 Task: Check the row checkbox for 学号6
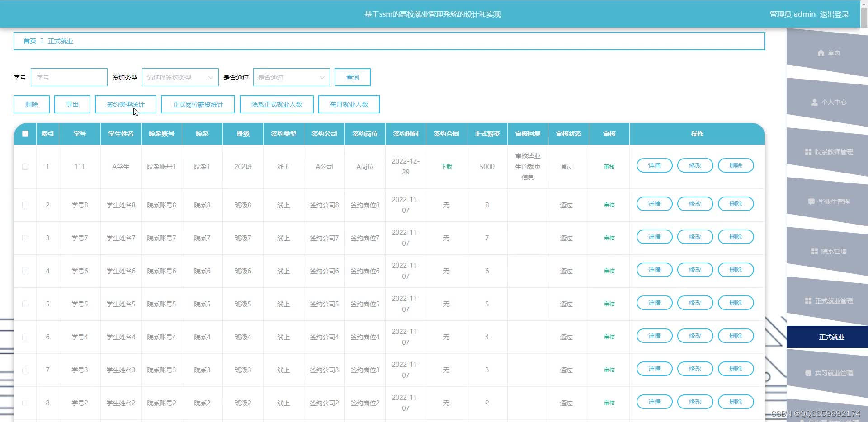(25, 271)
